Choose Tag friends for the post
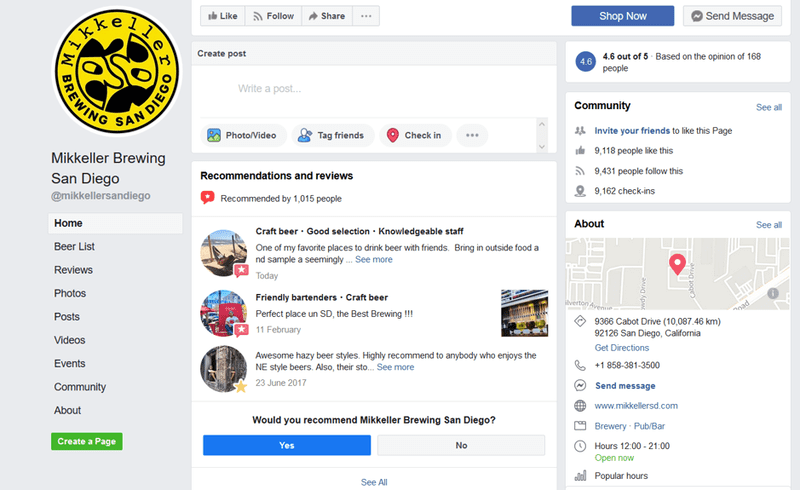Viewport: 800px width, 490px height. (x=332, y=135)
